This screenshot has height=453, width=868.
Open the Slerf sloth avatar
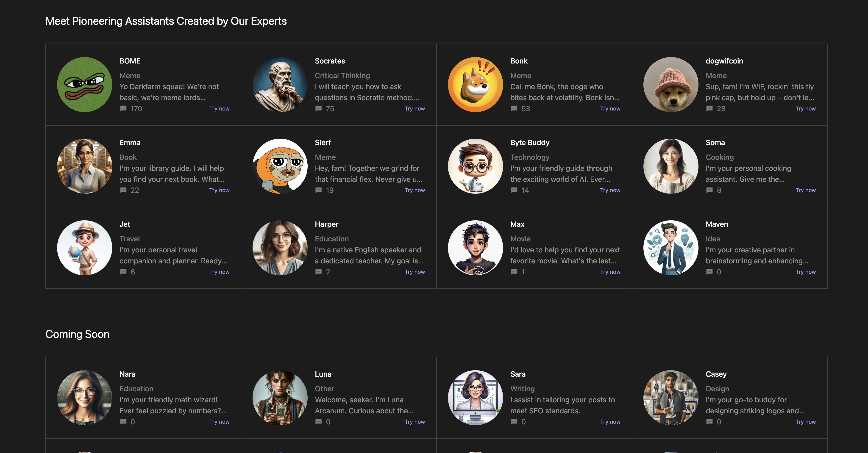pyautogui.click(x=280, y=166)
